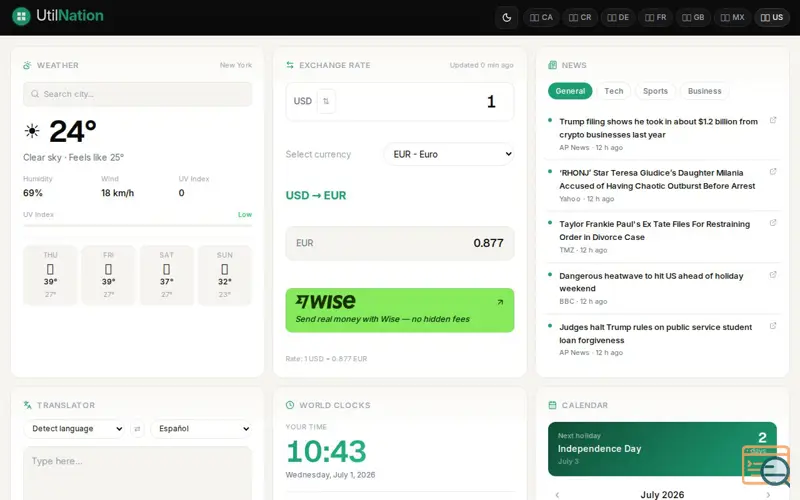
Task: Select the SUN forecast card
Action: (x=224, y=275)
